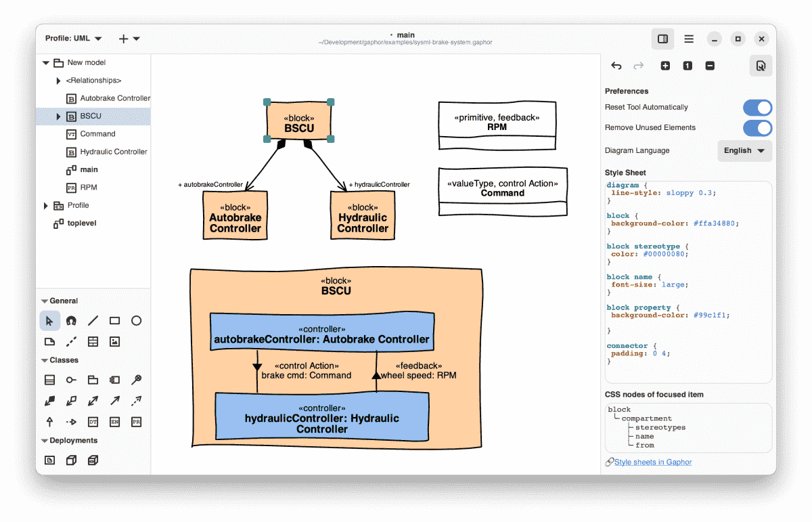
Task: Select the Shared association hollow-diamond tool
Action: [x=71, y=401]
